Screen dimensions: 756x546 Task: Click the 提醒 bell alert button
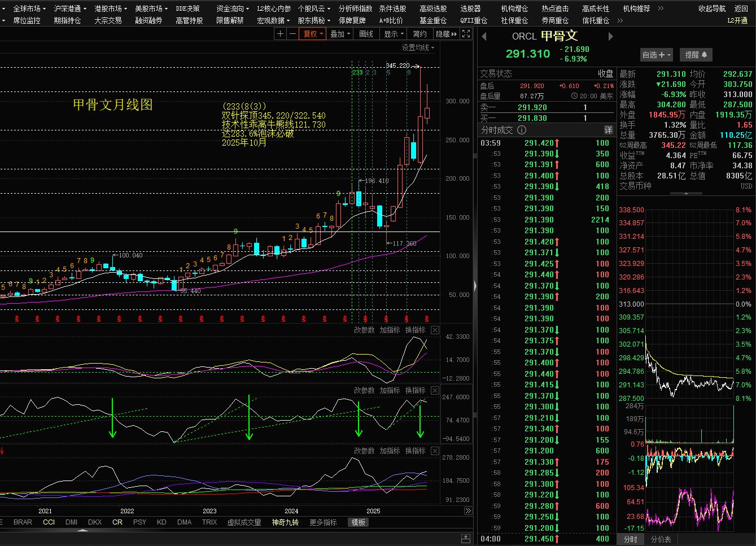696,55
